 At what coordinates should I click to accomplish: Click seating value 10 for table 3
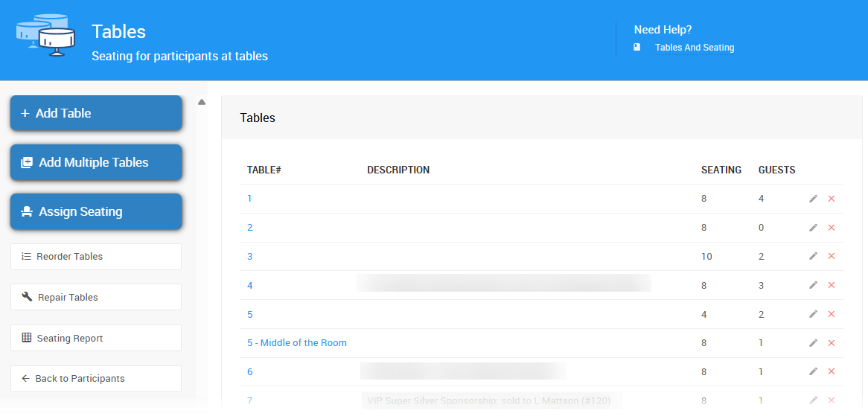[706, 256]
